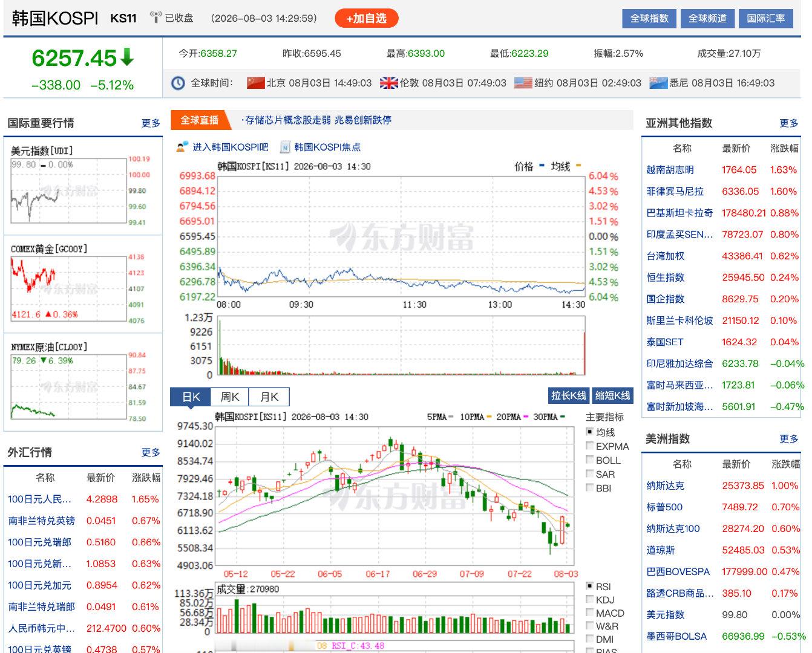
Task: Click the global time clock icon
Action: [x=178, y=83]
